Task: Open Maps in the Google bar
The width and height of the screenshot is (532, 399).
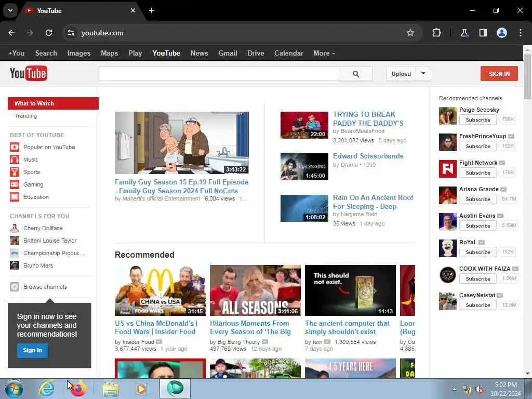Action: (109, 54)
